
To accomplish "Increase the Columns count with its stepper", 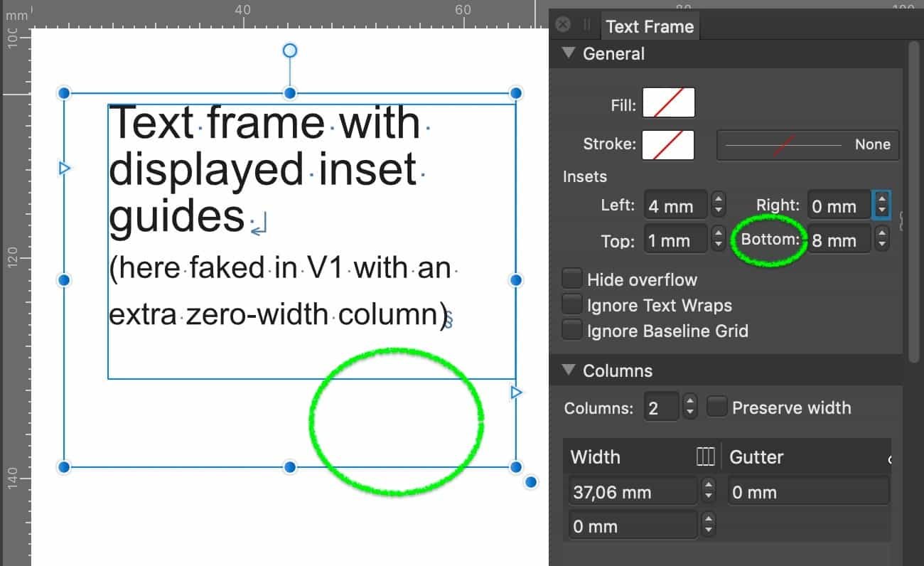I will pos(690,402).
